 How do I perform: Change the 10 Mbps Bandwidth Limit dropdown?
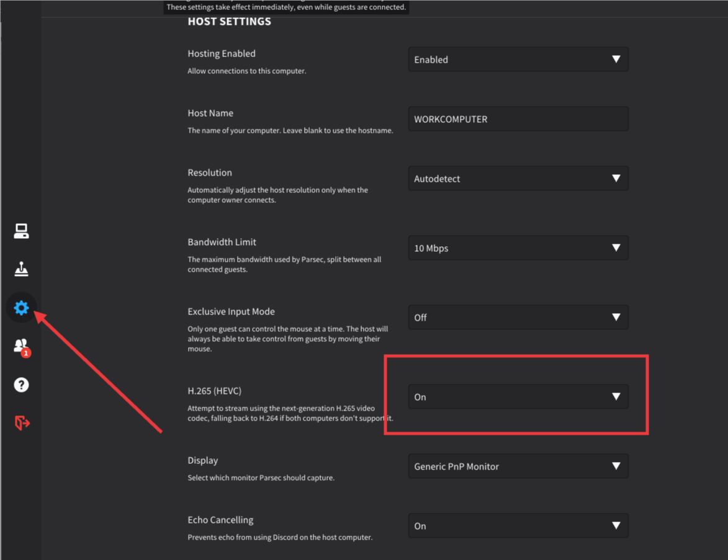518,248
